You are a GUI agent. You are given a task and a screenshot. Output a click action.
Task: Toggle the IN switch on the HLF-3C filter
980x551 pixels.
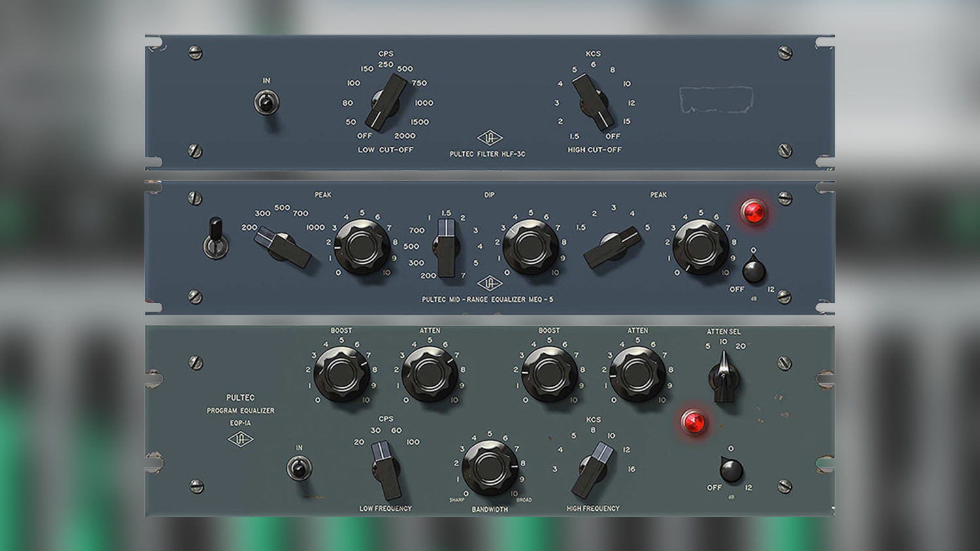266,102
